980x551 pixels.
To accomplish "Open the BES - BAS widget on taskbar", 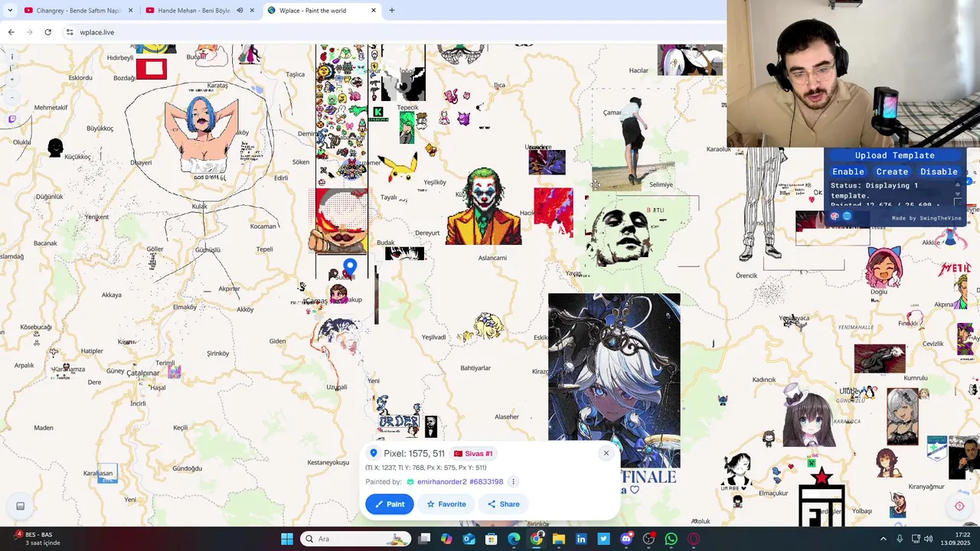I will pos(38,539).
